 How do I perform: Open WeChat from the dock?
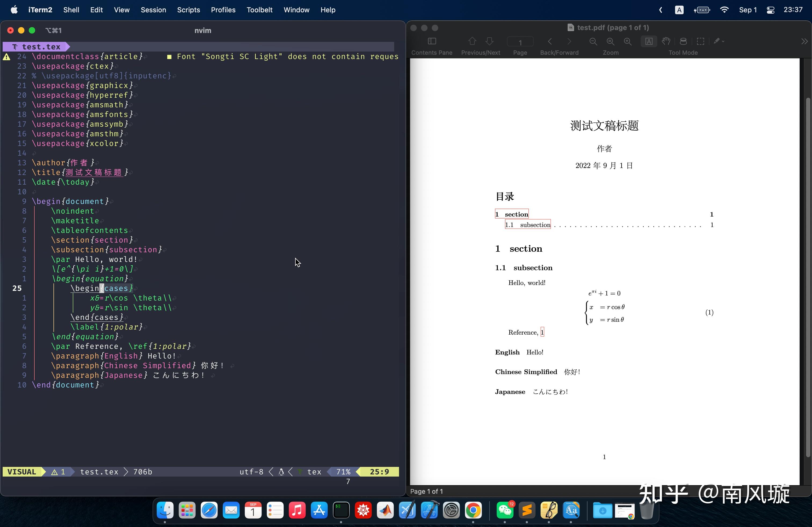point(504,510)
